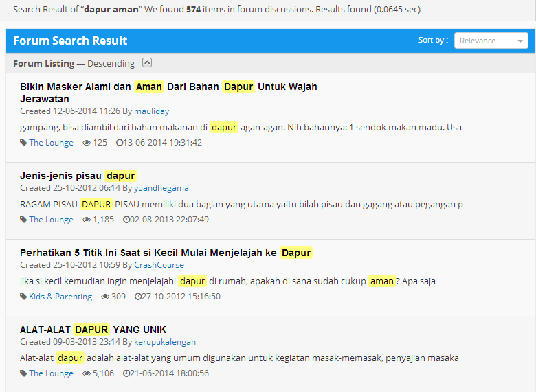Visit user yuandhegama's profile

tap(161, 188)
